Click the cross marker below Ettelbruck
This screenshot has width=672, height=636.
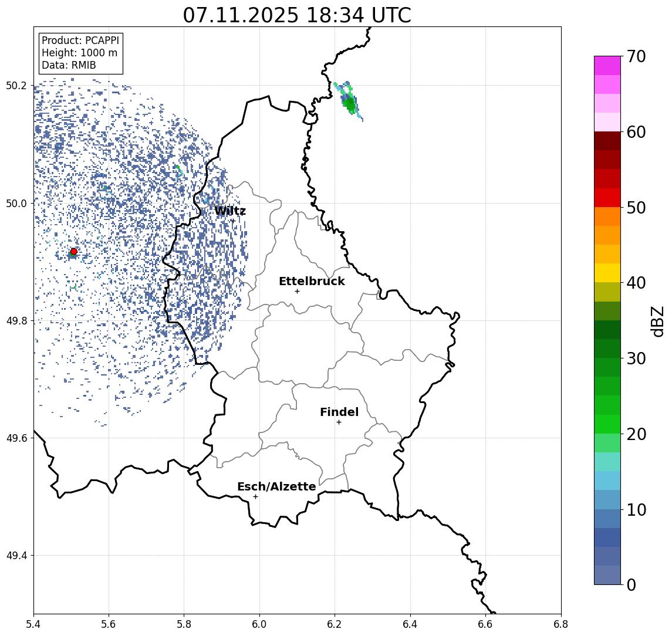tap(297, 292)
